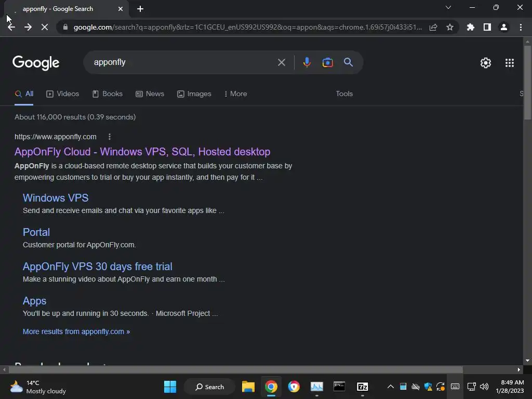Go to the Google homepage logo

click(36, 63)
